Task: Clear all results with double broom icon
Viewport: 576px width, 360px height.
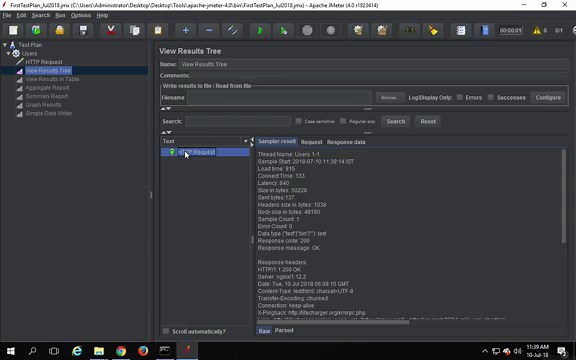Action: click(x=382, y=30)
